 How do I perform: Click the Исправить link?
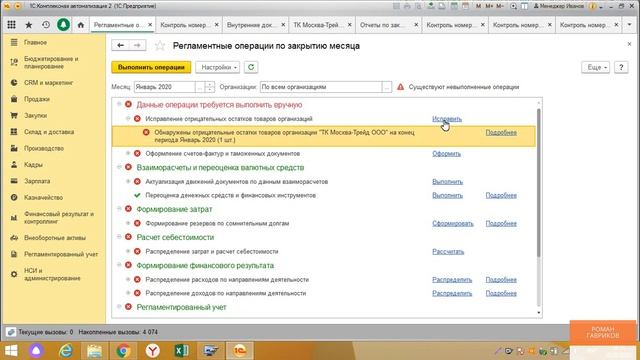(x=447, y=119)
